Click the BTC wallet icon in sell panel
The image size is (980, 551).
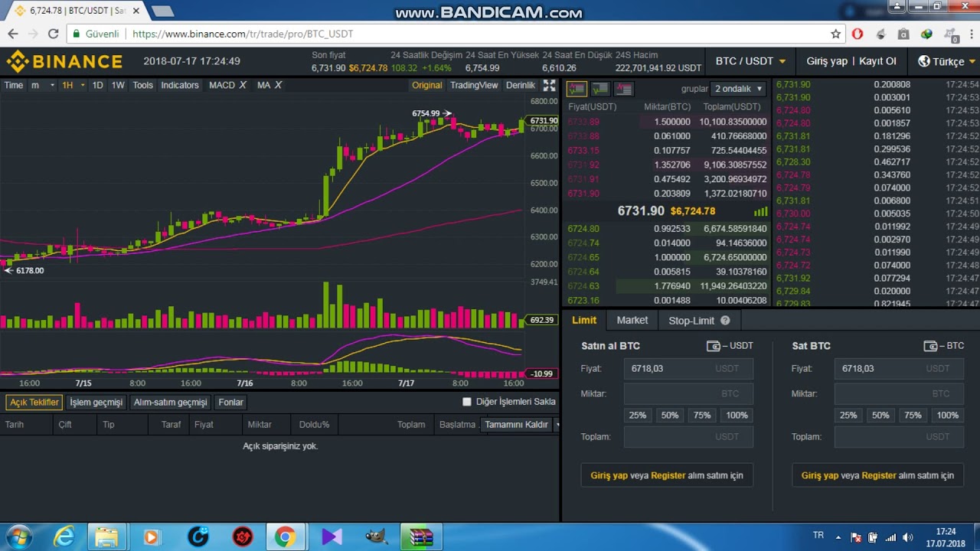[x=931, y=346]
